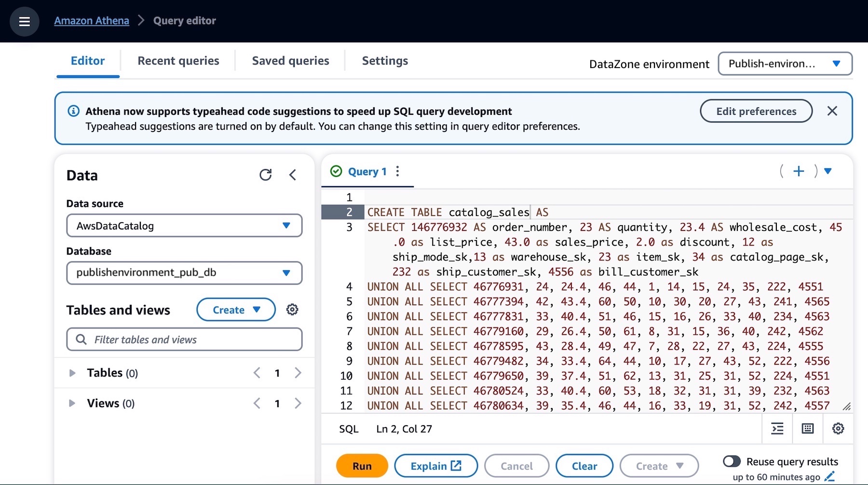Screen dimensions: 868x485
Task: Dismiss the typeahead suggestions banner
Action: 832,111
